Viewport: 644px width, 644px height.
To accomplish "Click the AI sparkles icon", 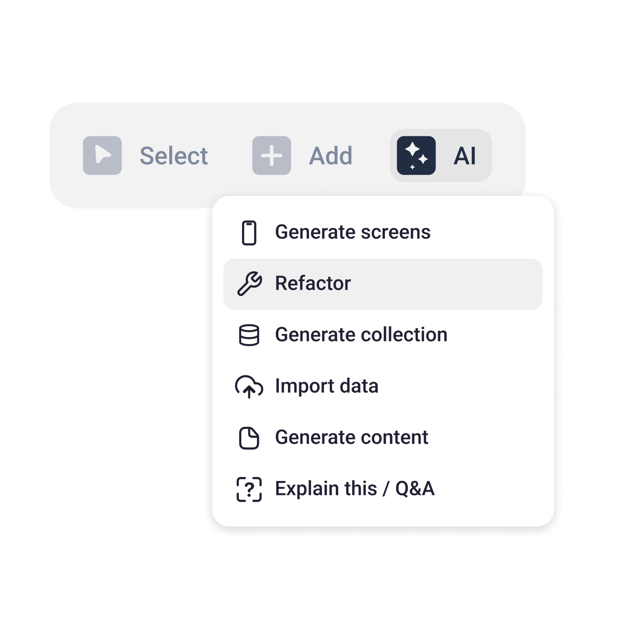I will click(x=416, y=155).
